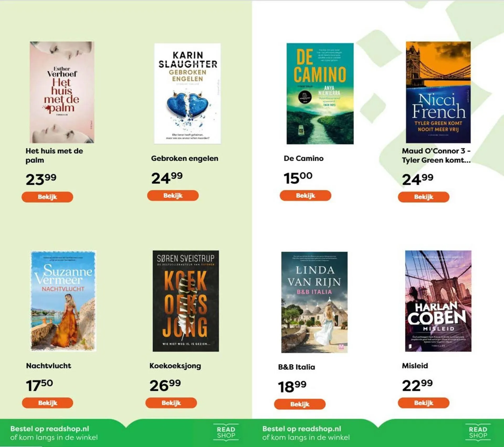Open Bekijk button for De Camino
The image size is (504, 447).
point(305,196)
